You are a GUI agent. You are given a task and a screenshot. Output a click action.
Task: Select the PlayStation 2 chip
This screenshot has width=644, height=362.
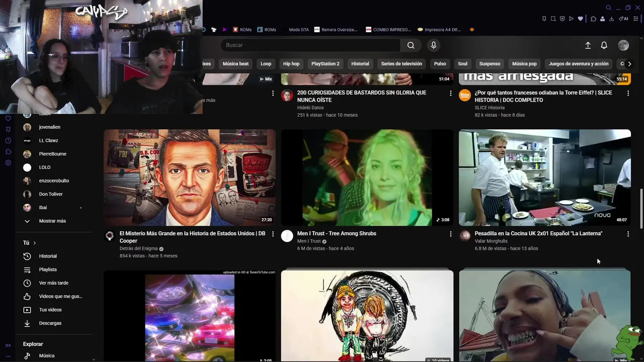coord(326,64)
